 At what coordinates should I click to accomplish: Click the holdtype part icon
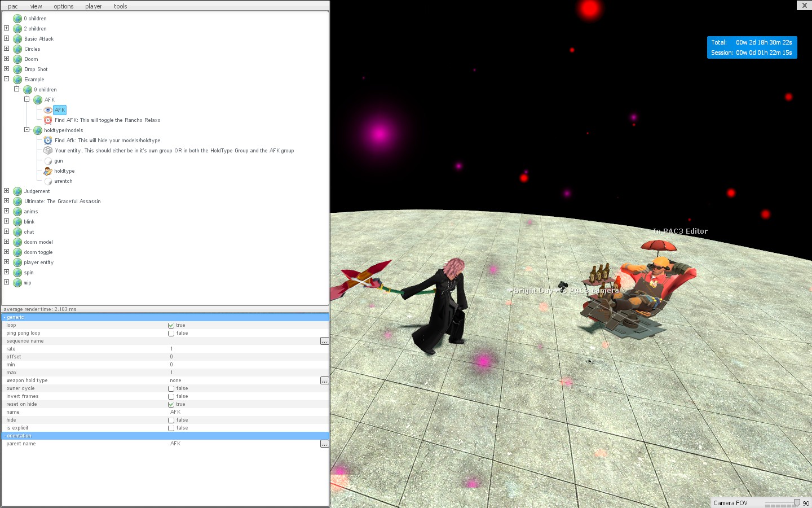(48, 171)
